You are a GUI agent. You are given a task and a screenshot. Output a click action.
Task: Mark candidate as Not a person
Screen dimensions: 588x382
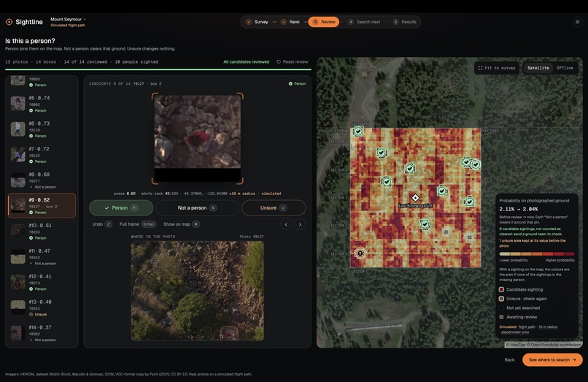[197, 207]
